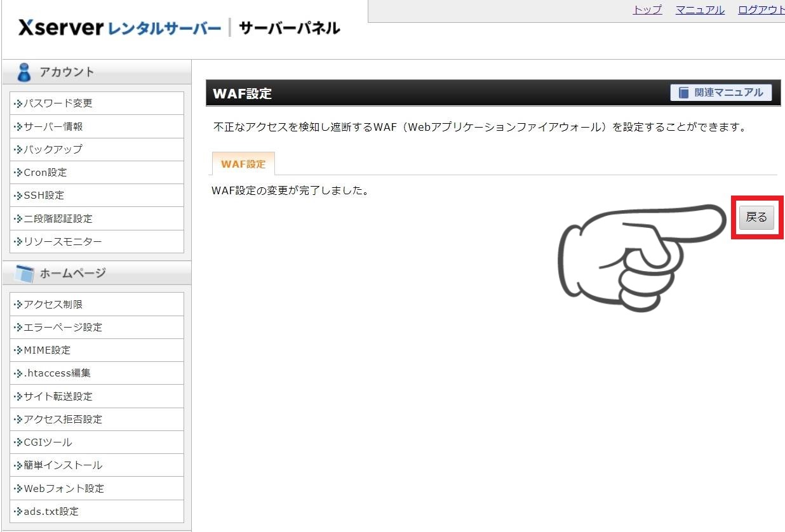This screenshot has height=532, width=785.
Task: Open the バックアップ menu entry
Action: point(53,149)
